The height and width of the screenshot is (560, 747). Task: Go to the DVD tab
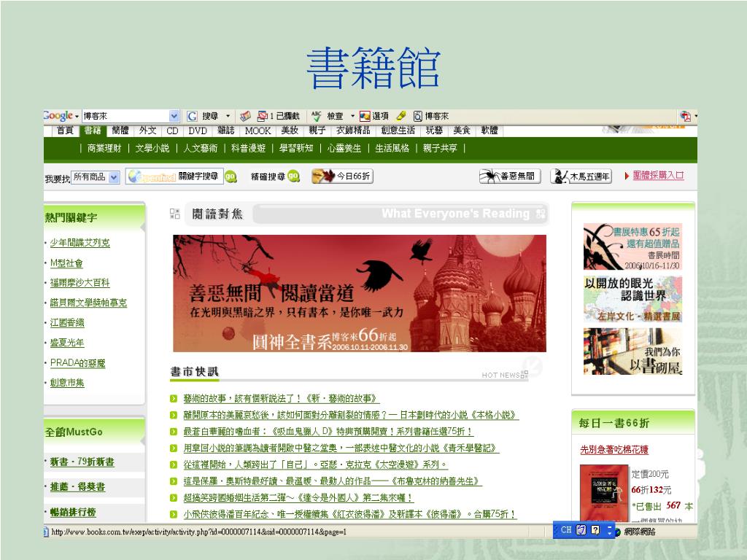[198, 131]
